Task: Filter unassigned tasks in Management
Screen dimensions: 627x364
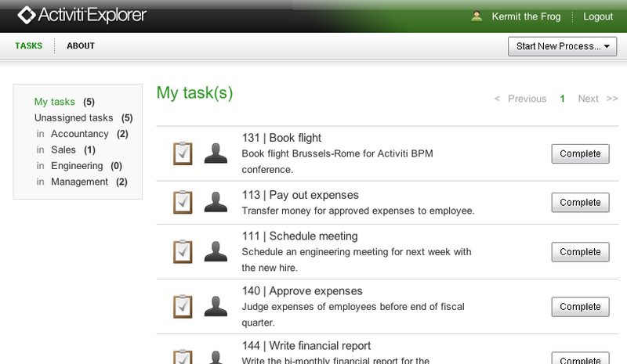Action: [79, 182]
